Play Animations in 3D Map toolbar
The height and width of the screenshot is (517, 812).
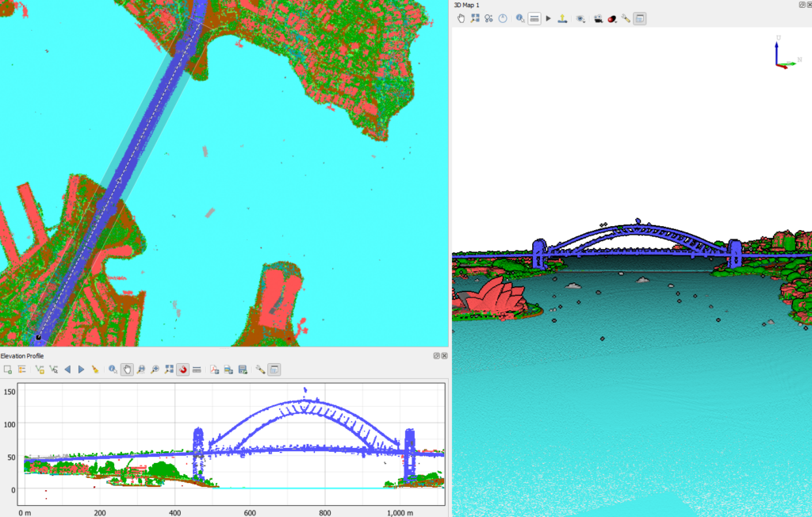tap(549, 19)
